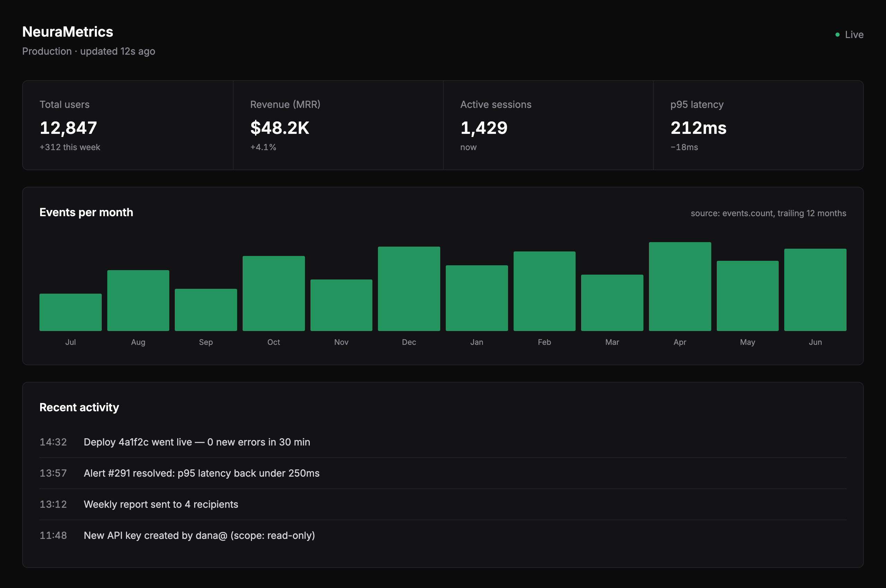
Task: Select "Production · updated 12s ago" subtitle
Action: pos(89,51)
